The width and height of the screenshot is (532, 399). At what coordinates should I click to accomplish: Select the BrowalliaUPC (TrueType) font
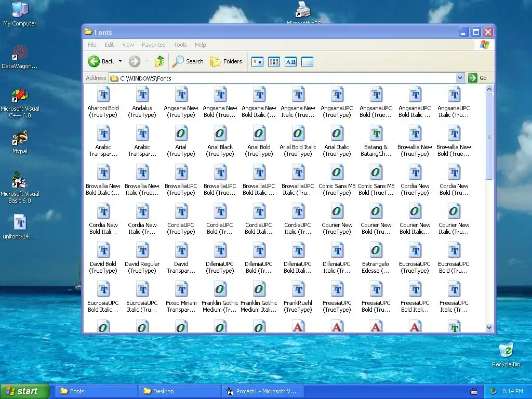(181, 180)
